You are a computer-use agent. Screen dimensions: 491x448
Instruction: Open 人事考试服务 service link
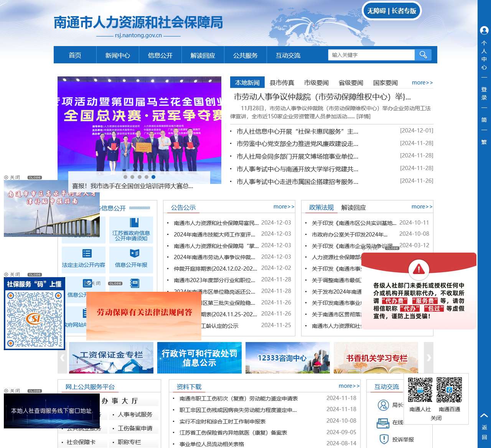(x=135, y=414)
